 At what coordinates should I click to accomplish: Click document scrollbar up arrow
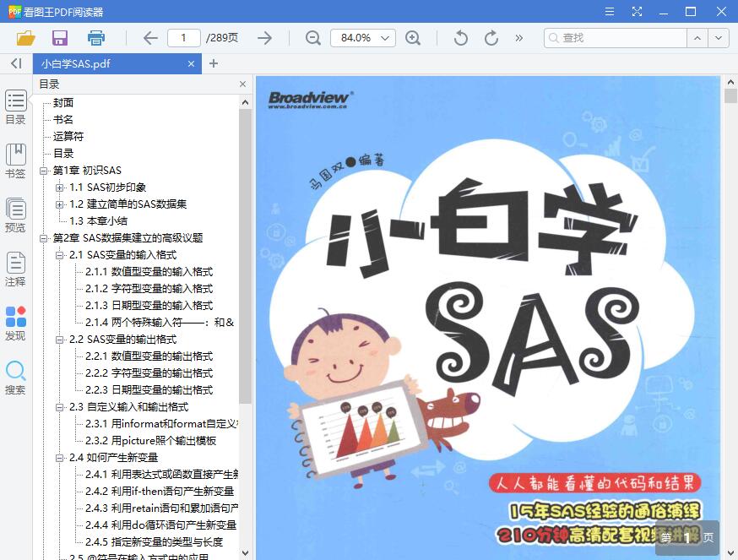(x=730, y=82)
